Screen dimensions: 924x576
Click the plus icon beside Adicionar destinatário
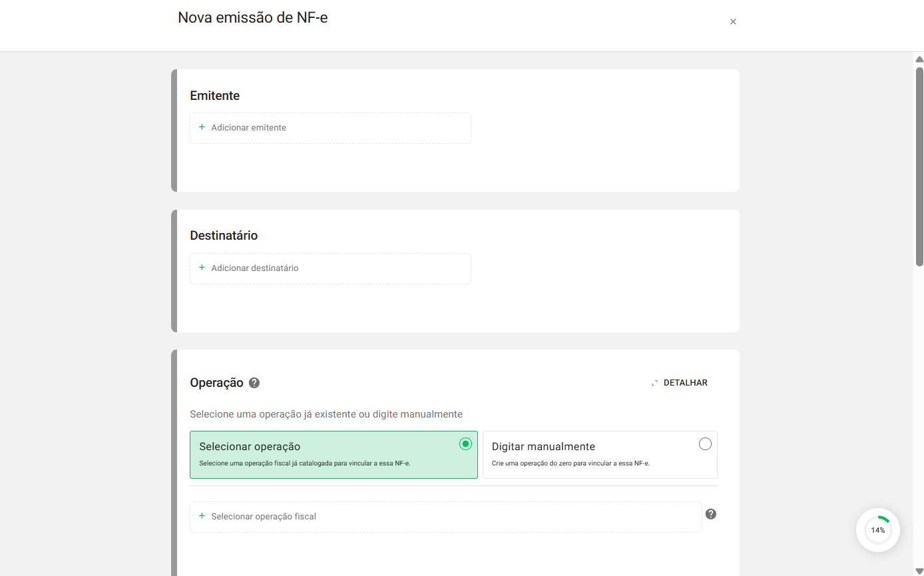[202, 268]
